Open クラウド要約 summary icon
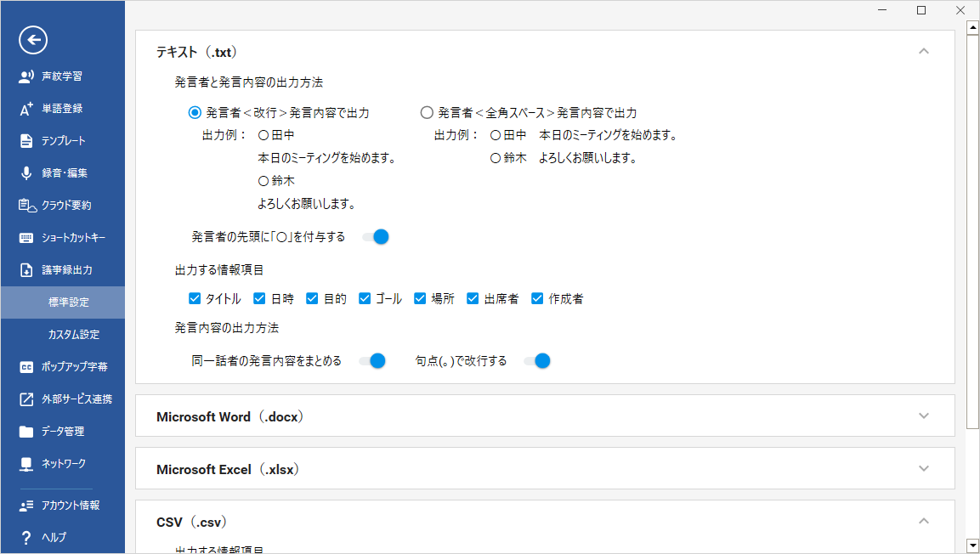This screenshot has width=980, height=554. click(x=27, y=206)
